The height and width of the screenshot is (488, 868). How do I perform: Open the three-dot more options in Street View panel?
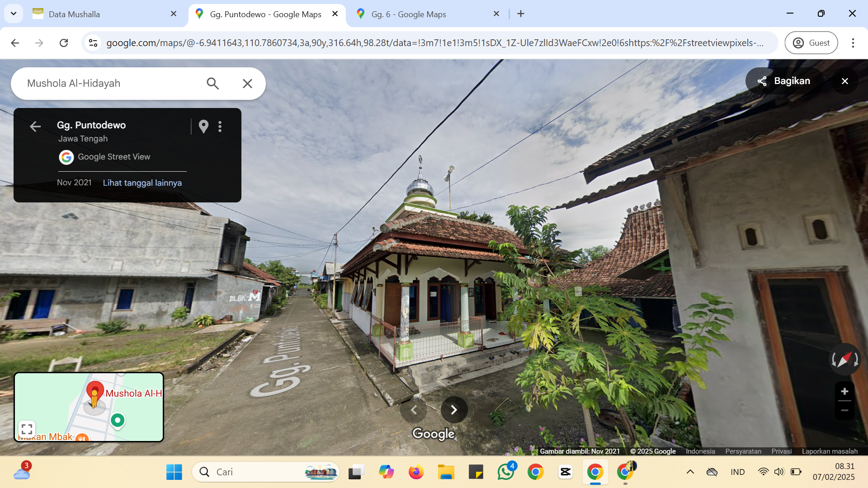coord(220,127)
